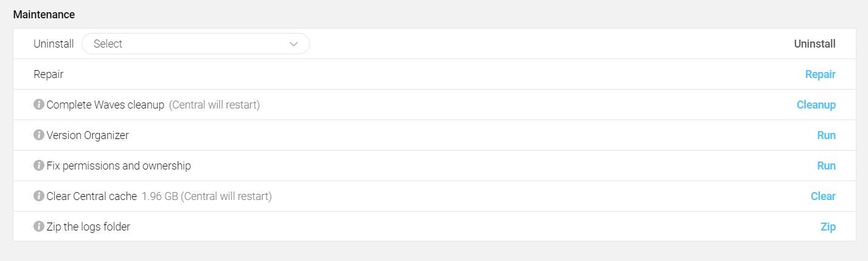Image resolution: width=868 pixels, height=261 pixels.
Task: Open the Uninstall Select dropdown
Action: tap(195, 44)
